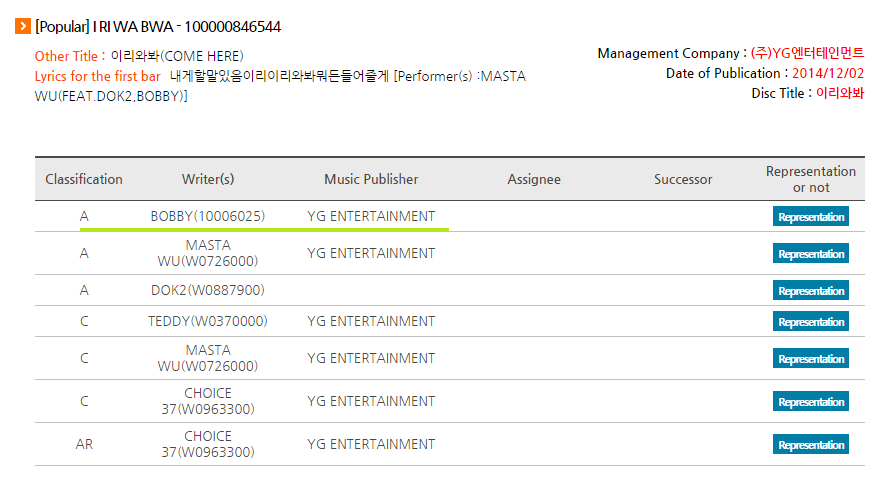Click Representation button in the AR row
Screen dimensions: 873x486
click(x=811, y=444)
